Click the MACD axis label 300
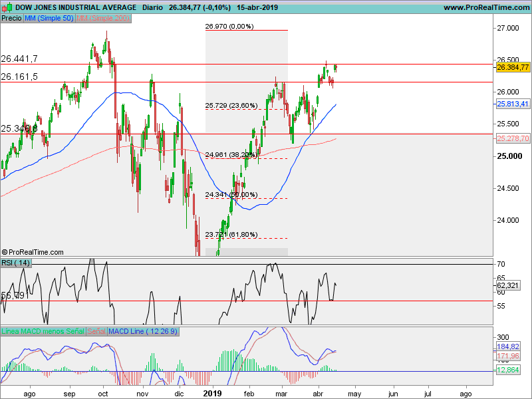 tap(503, 337)
